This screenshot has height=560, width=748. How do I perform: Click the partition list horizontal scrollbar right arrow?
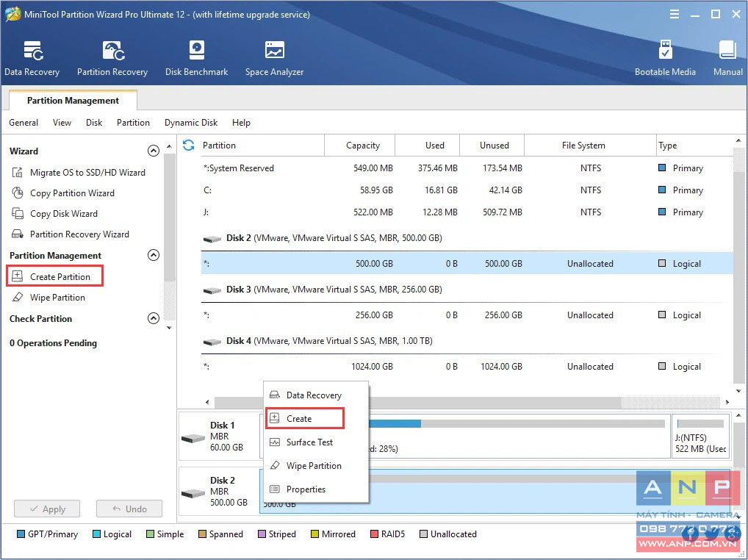point(727,402)
